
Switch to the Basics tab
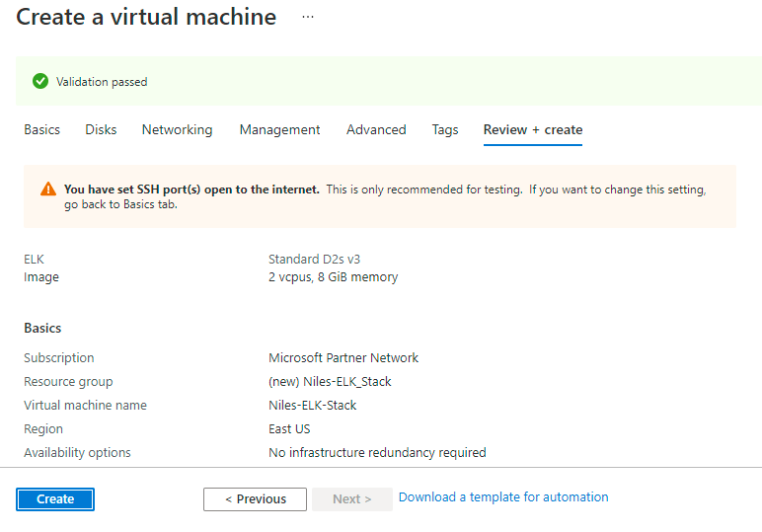click(x=41, y=129)
